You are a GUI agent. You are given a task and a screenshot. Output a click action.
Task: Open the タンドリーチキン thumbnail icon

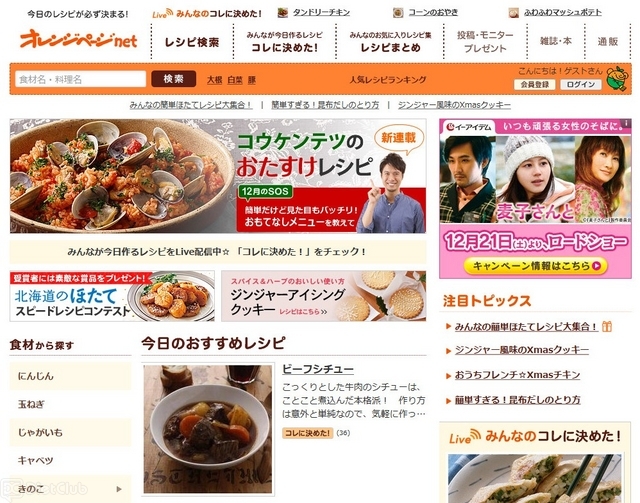[x=282, y=13]
